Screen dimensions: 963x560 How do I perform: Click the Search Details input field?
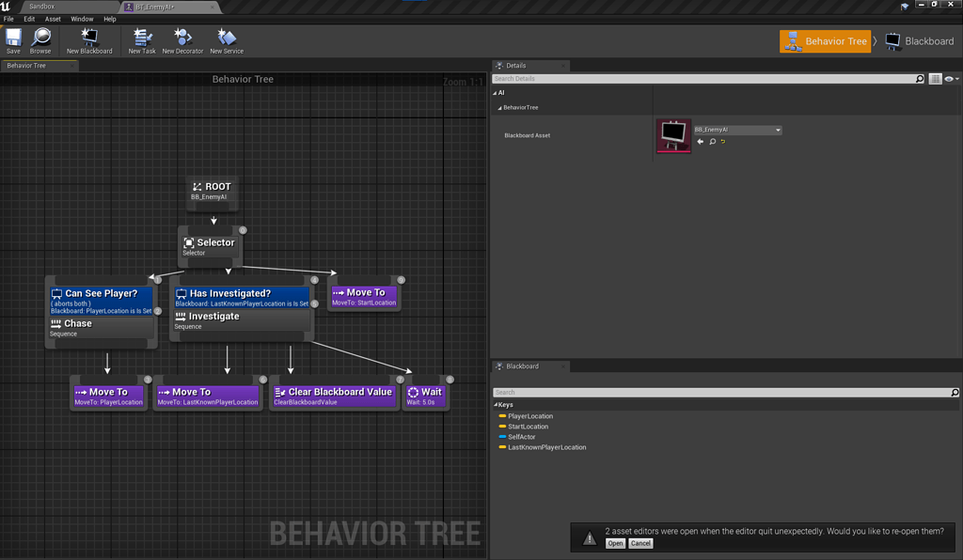pos(696,79)
